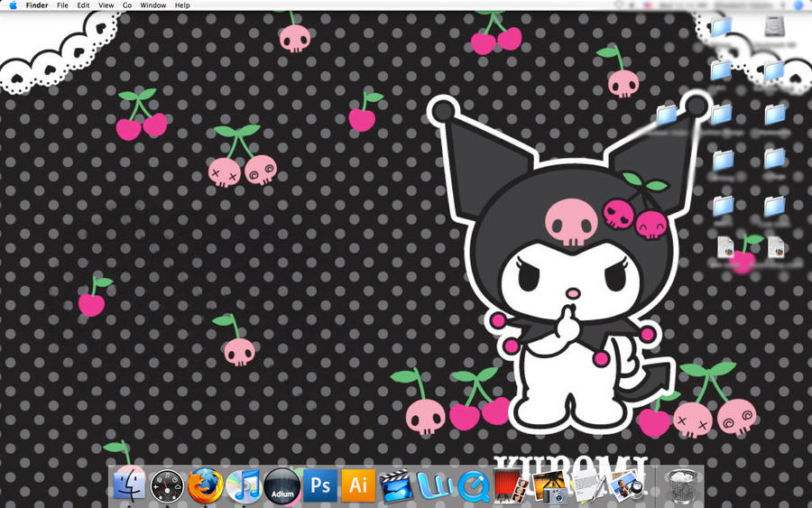The height and width of the screenshot is (508, 812).
Task: Launch Image Capture camera icon in dock
Action: coord(549,486)
